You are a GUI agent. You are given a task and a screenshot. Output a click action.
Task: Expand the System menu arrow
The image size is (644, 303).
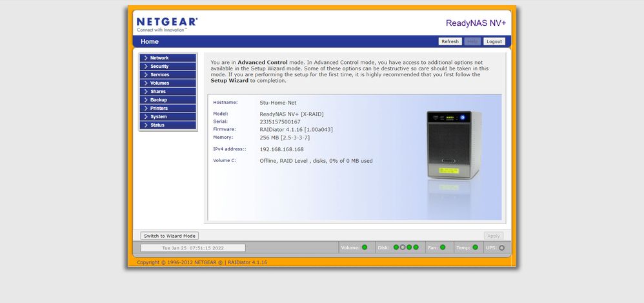pos(145,117)
